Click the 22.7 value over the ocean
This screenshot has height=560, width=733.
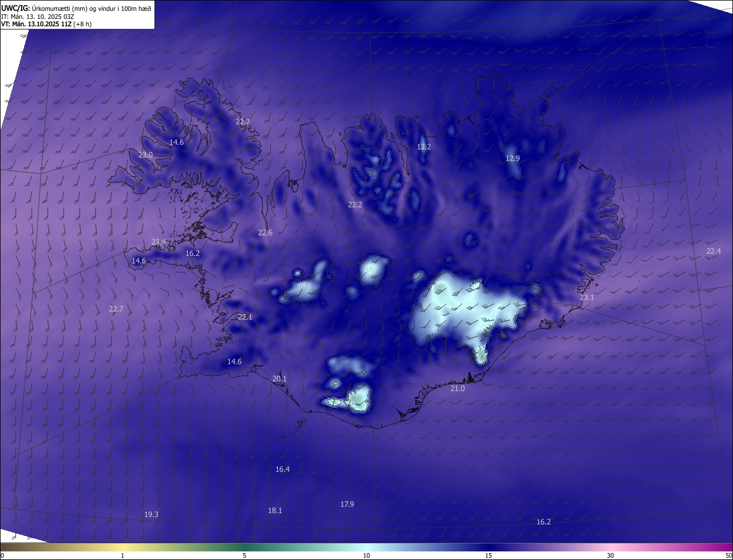pos(116,309)
